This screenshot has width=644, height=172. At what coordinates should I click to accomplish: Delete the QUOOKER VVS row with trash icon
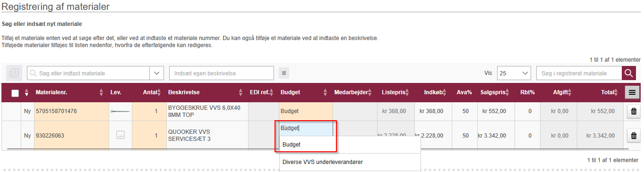(634, 136)
